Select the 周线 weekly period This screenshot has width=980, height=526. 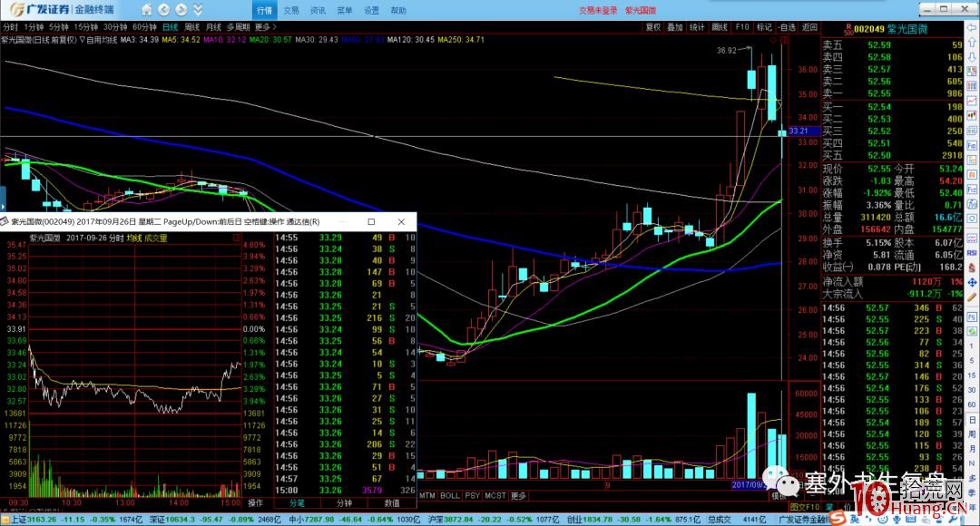tap(191, 27)
